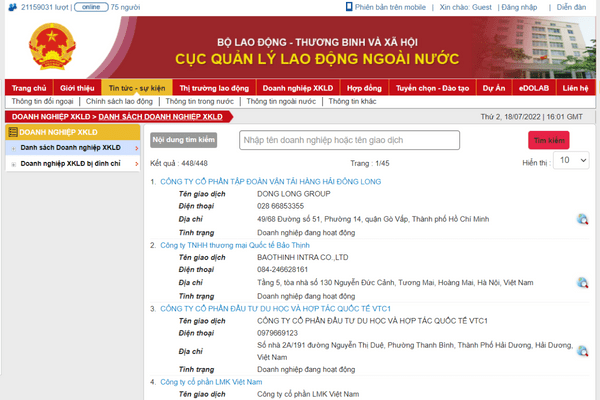Expand plus icon beside Doanh nghiệp XKLĐ bị đình chỉ

point(14,164)
